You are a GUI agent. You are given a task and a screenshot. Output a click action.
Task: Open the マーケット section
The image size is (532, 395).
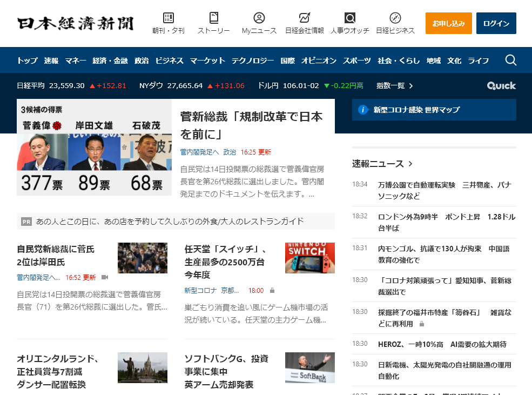(x=207, y=61)
